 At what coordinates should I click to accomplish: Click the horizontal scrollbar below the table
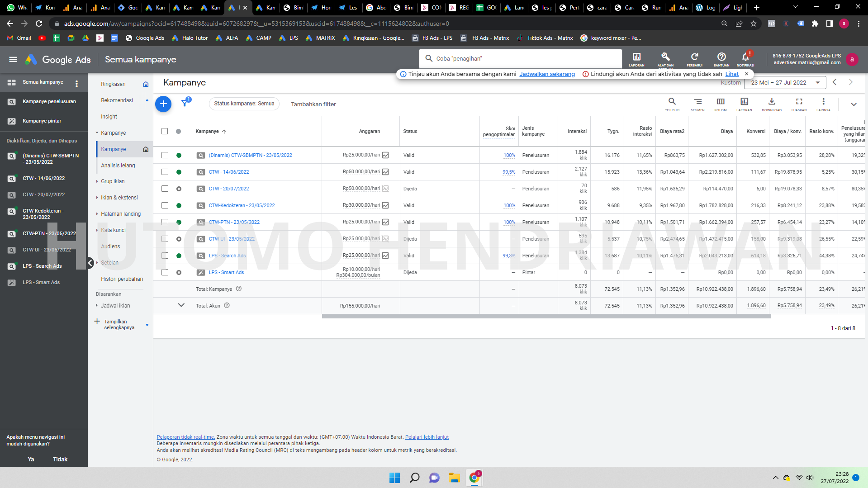click(546, 317)
